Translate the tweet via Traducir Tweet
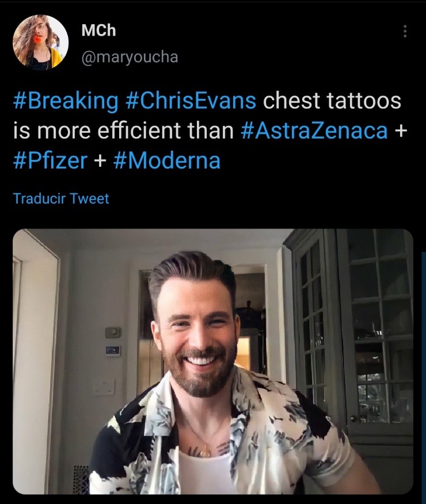426x504 pixels. [61, 198]
